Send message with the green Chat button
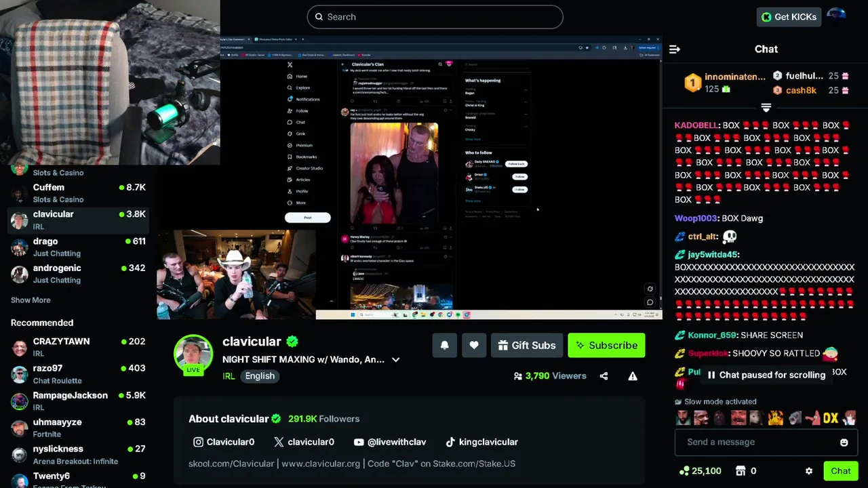868x488 pixels. click(841, 471)
